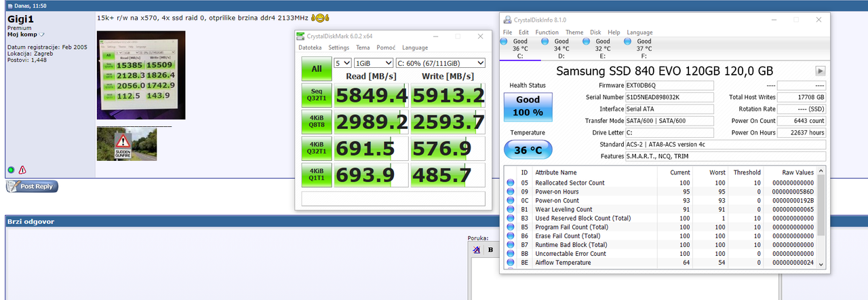The image size is (868, 300).
Task: Select the Wear Leveling Count row
Action: point(660,209)
